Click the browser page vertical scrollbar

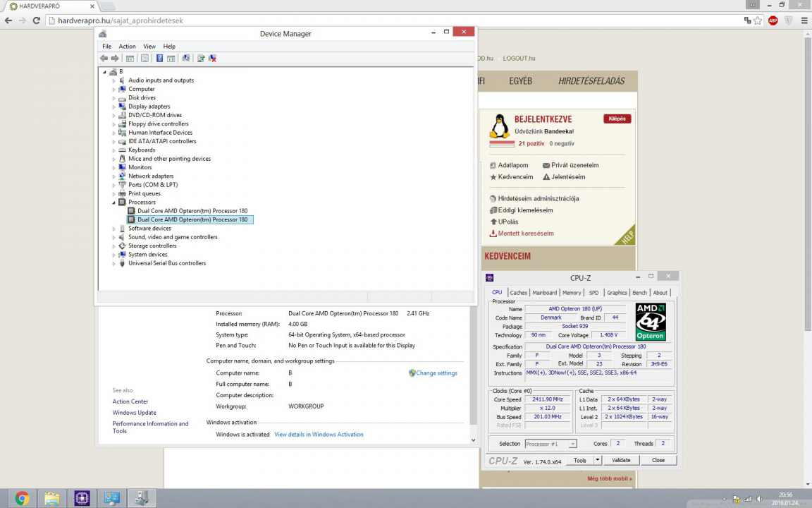point(807,184)
